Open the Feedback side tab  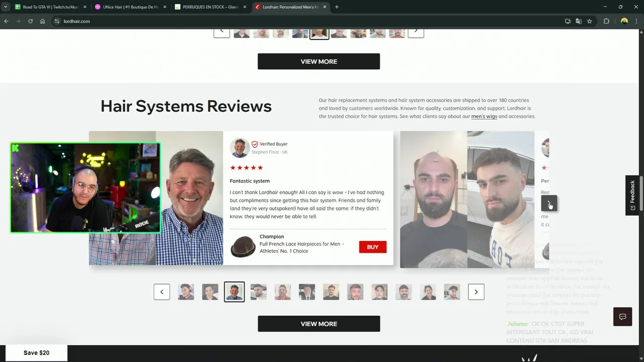tap(632, 195)
